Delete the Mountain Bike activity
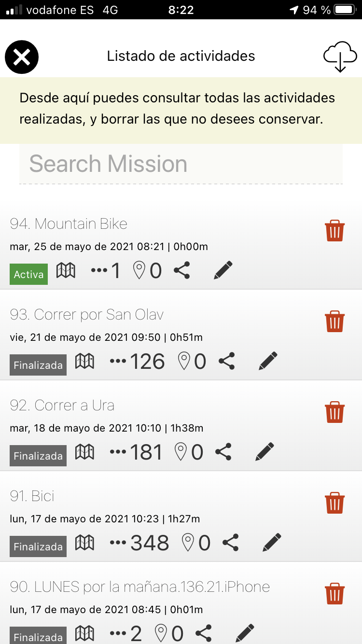 (x=334, y=231)
